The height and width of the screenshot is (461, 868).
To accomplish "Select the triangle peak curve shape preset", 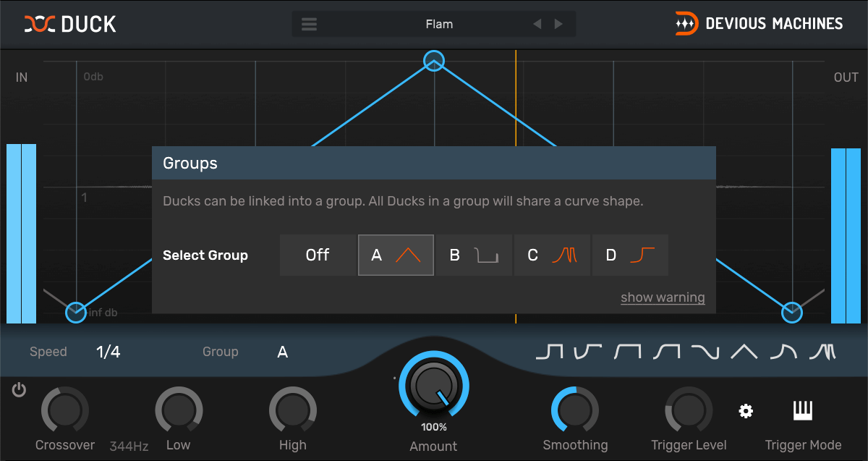I will coord(744,352).
